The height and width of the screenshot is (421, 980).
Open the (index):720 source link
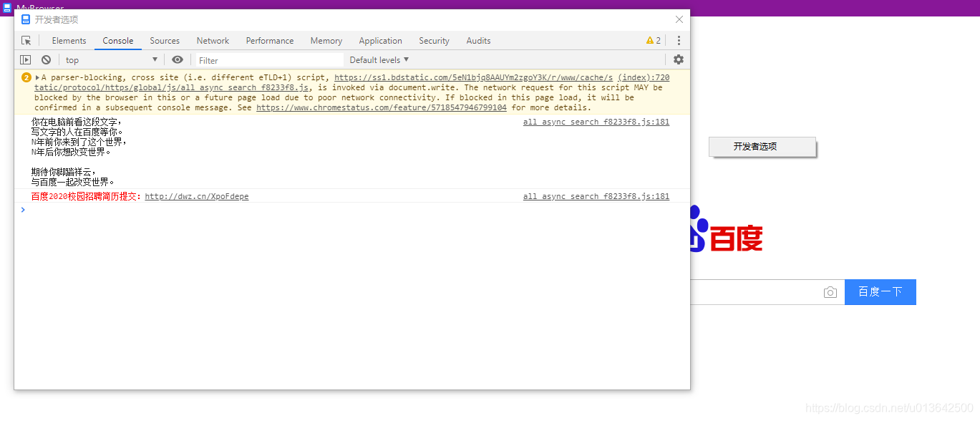644,77
